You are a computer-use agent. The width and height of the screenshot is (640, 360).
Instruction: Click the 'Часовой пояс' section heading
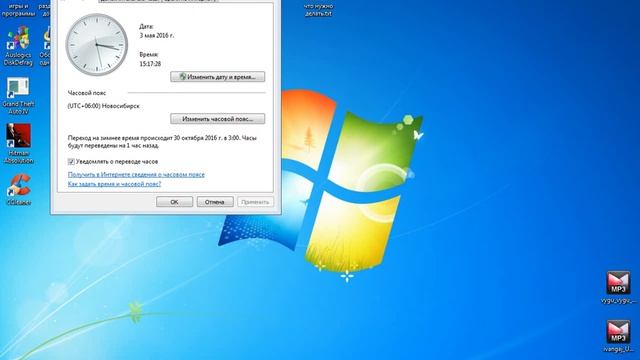click(x=87, y=93)
